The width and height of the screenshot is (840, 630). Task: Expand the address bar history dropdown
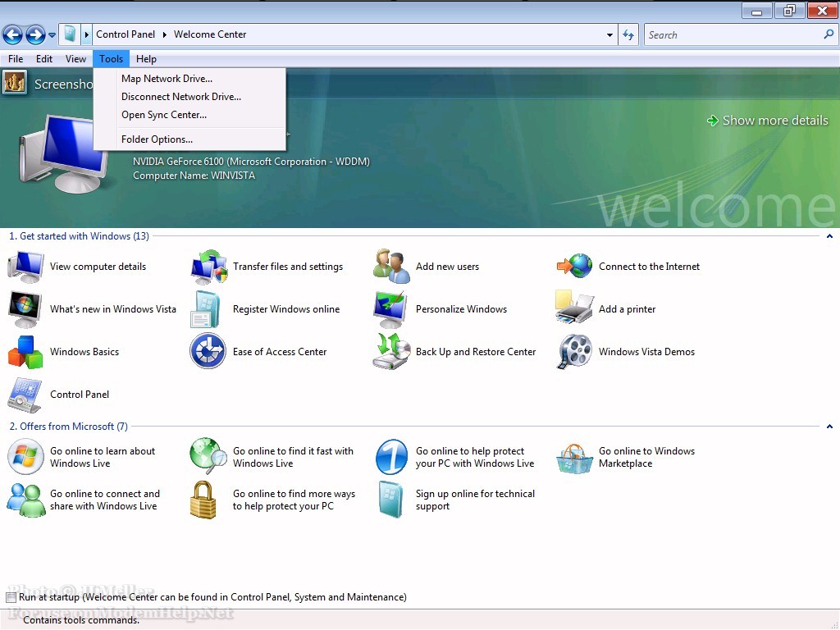pyautogui.click(x=609, y=34)
